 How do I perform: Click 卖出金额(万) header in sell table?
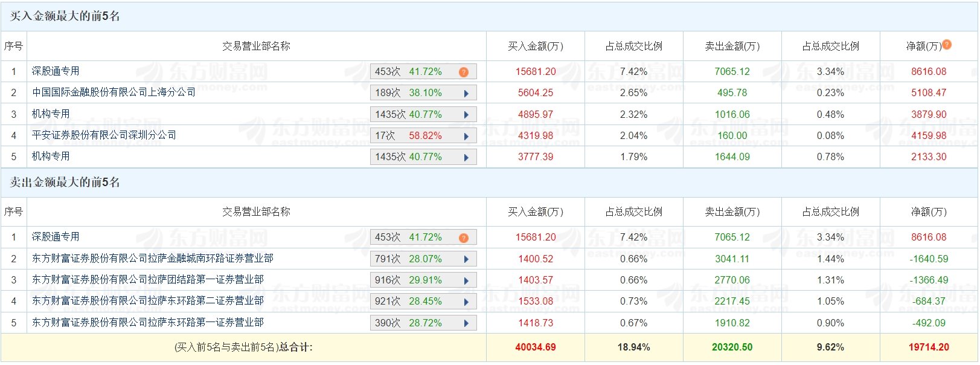click(x=732, y=212)
